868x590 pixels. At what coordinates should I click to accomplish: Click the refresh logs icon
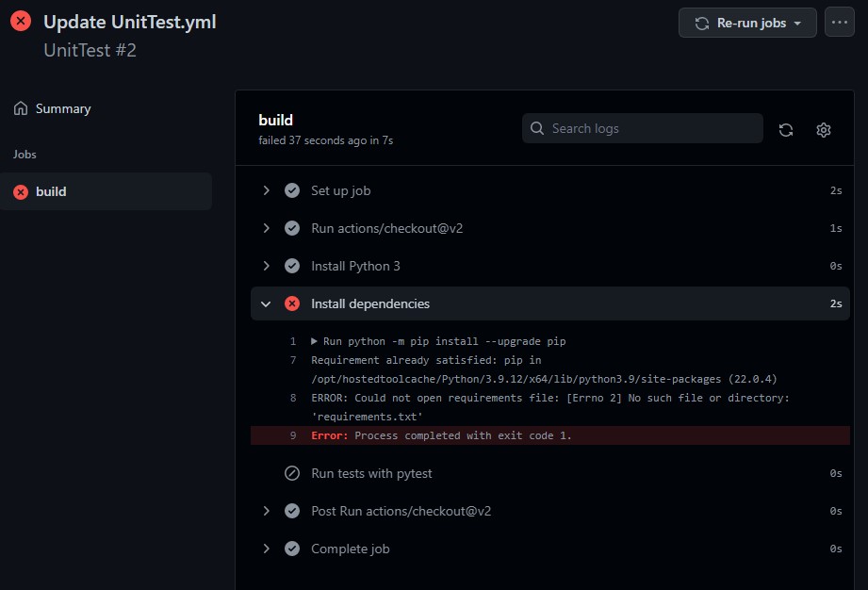(786, 129)
